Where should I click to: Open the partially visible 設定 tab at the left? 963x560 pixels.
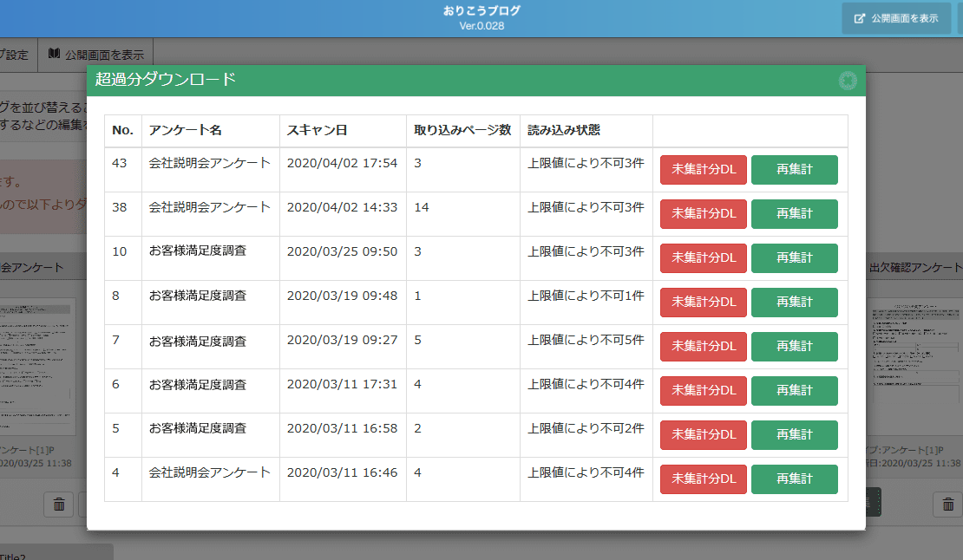click(x=16, y=54)
